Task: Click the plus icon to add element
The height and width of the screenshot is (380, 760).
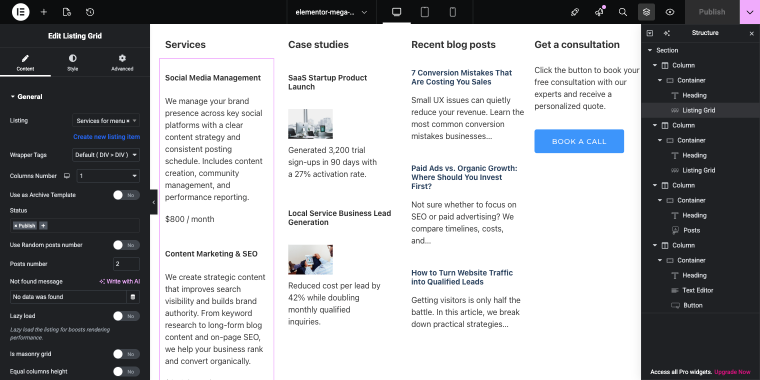Action: (x=44, y=12)
